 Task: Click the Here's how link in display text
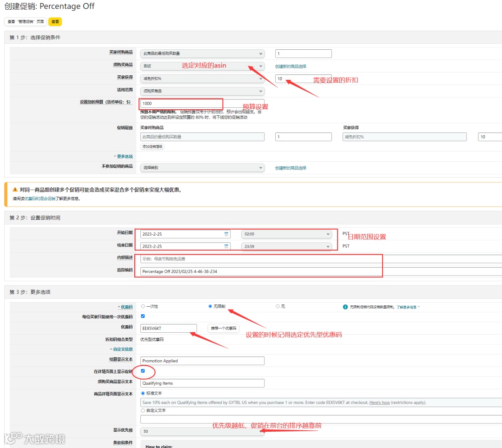[379, 402]
